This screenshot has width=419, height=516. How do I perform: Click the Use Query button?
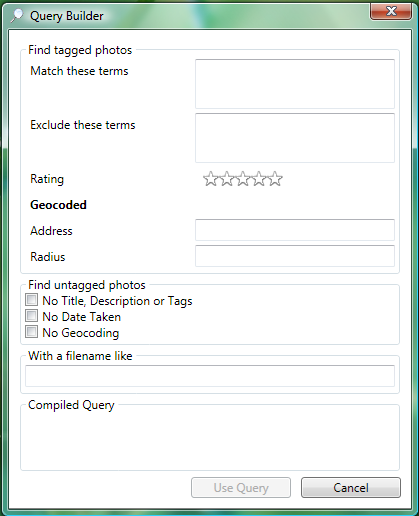pos(241,488)
